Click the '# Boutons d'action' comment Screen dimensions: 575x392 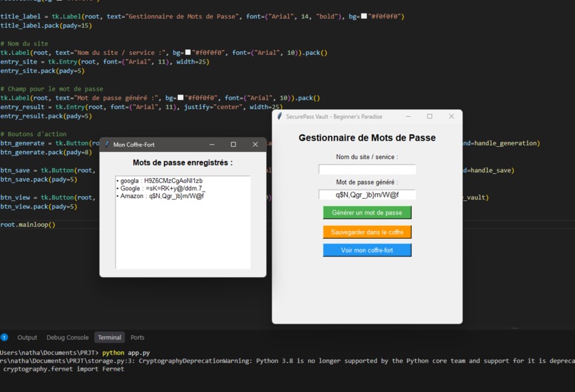[34, 134]
